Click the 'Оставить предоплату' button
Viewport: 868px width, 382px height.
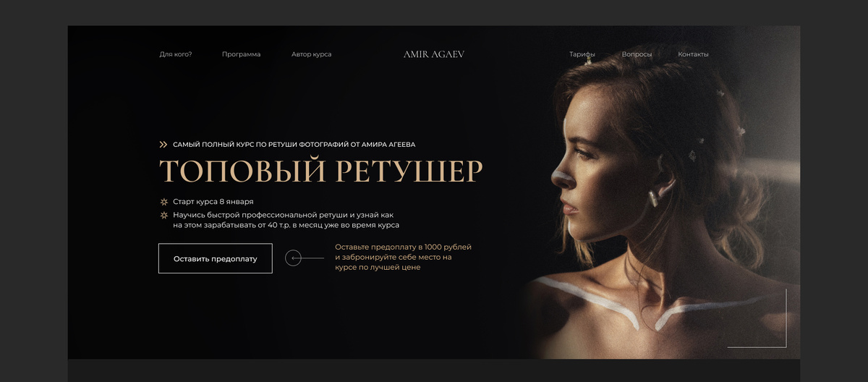tap(216, 258)
